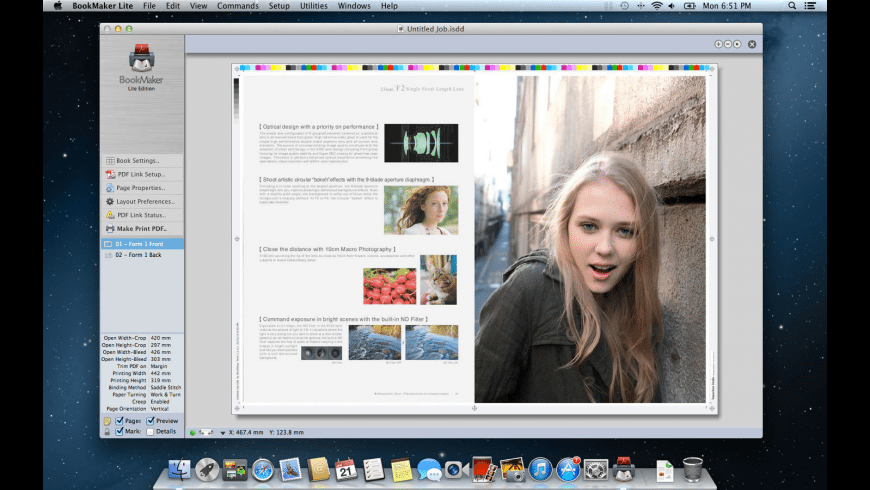This screenshot has width=870, height=490.
Task: Click the zoom in circle button in preview header
Action: [x=718, y=44]
